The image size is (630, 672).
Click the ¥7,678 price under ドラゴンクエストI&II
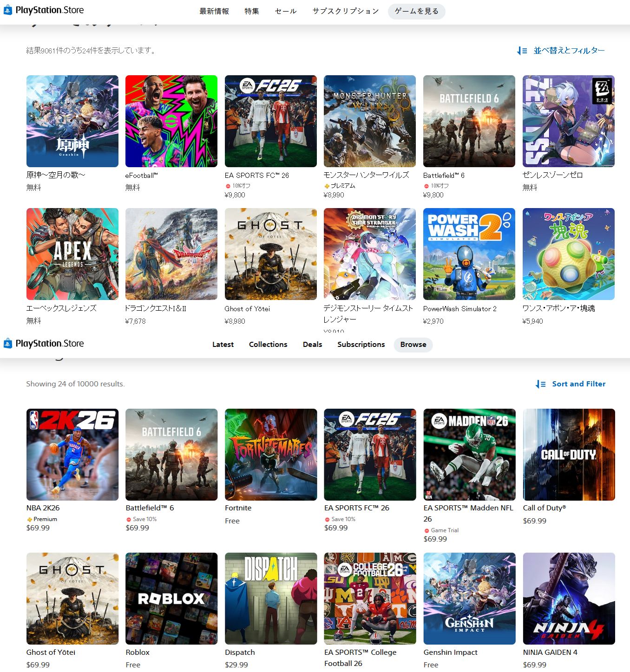136,321
